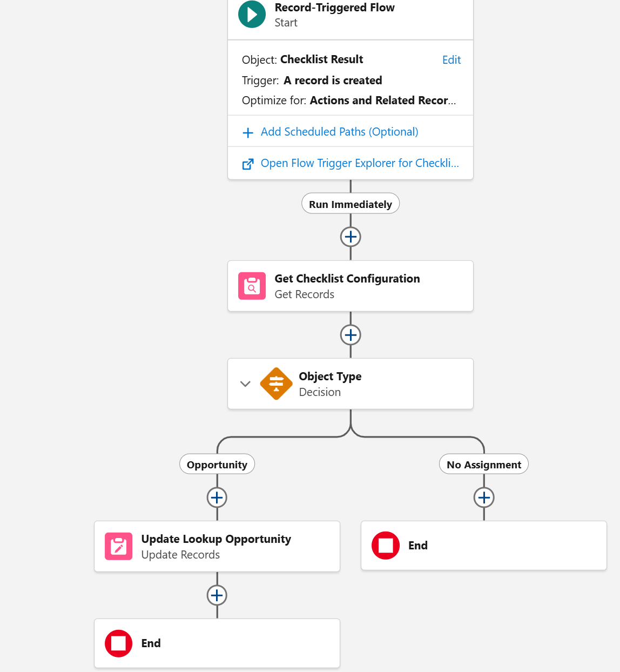Click the red End icon under No Assignment
The width and height of the screenshot is (620, 672).
386,546
